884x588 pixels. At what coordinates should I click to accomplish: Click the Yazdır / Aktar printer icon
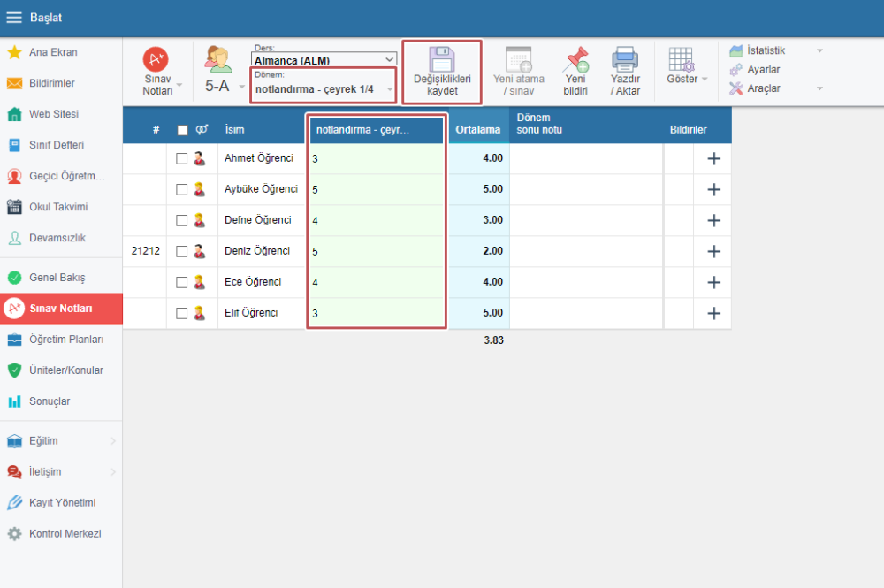[625, 59]
